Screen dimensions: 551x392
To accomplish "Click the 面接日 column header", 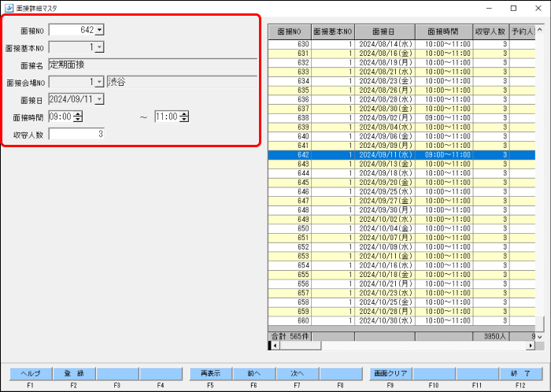I will click(x=385, y=31).
